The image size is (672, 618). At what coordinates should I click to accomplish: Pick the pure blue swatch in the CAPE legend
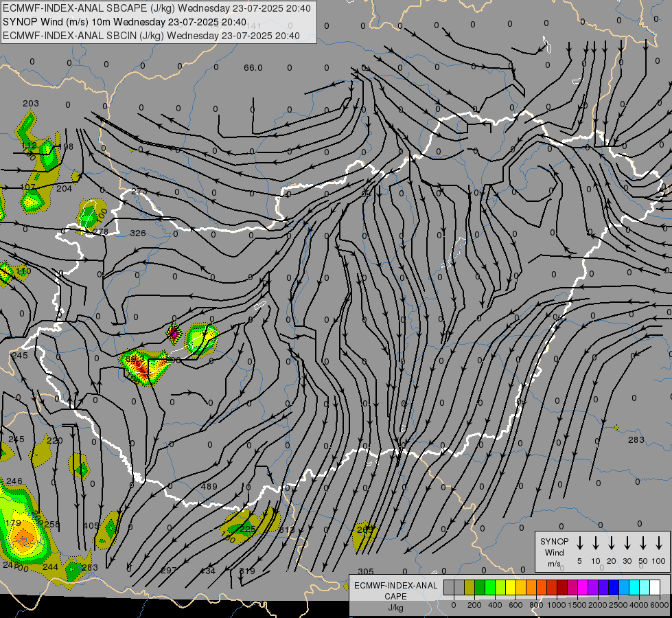pyautogui.click(x=614, y=587)
